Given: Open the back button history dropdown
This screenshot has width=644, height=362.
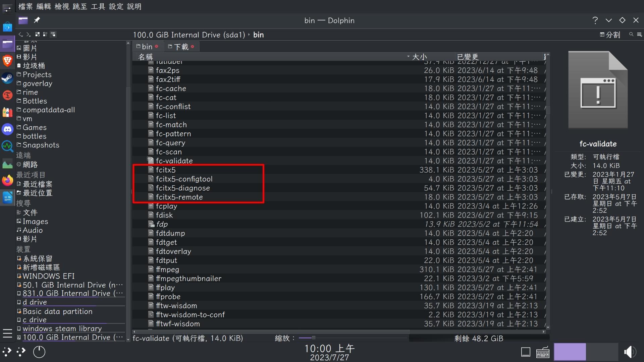Looking at the screenshot, I should [x=22, y=36].
